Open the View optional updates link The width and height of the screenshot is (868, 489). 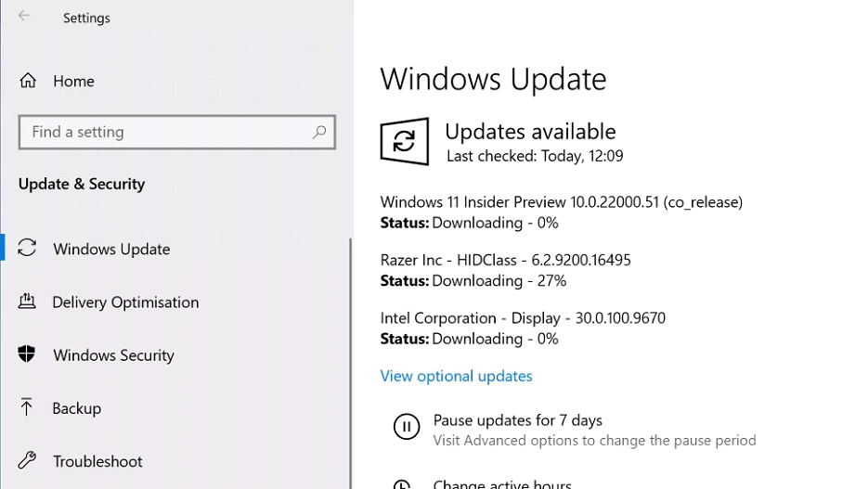(456, 376)
